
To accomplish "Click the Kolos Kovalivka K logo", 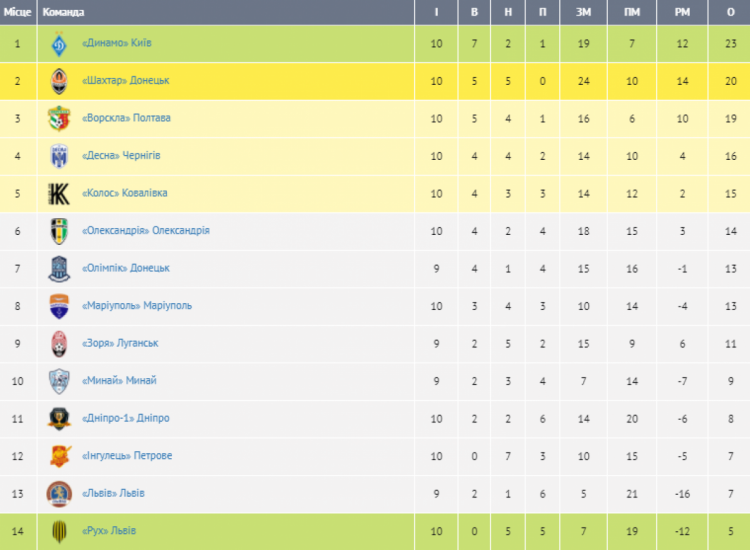I will pos(59,194).
